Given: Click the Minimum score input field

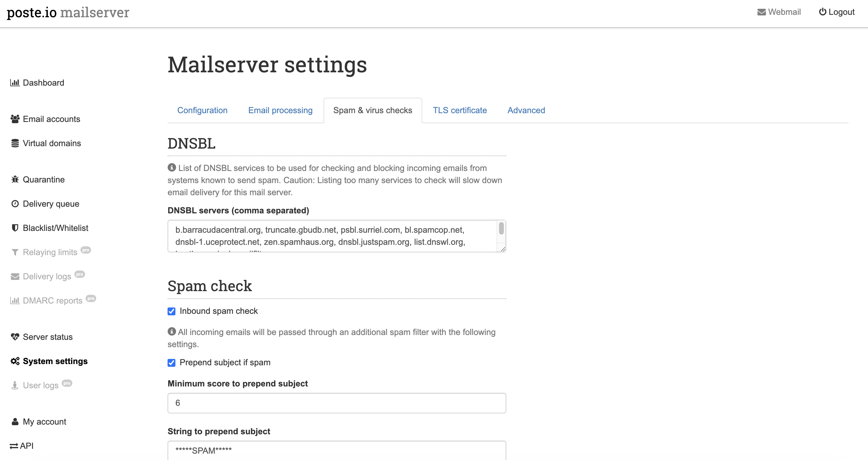Looking at the screenshot, I should [336, 403].
